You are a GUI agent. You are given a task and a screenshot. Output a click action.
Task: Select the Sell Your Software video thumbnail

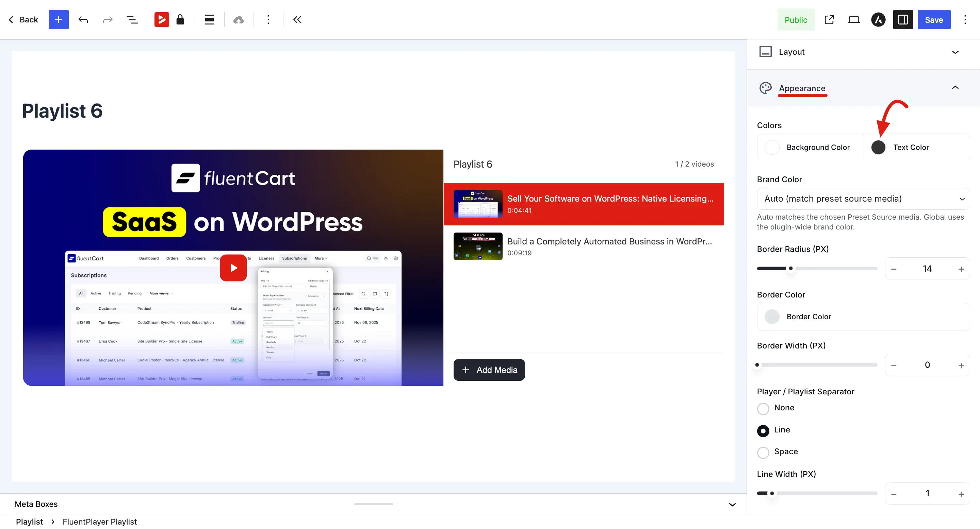point(478,204)
